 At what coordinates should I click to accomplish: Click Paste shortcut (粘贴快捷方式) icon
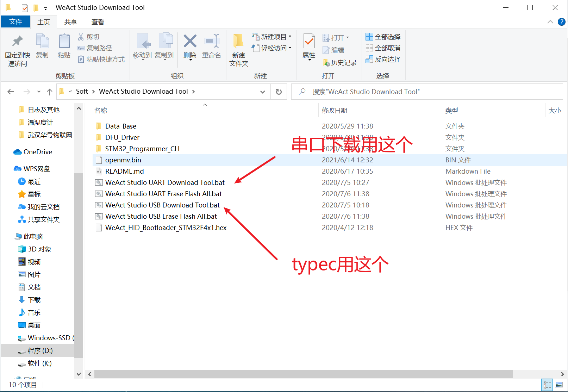pyautogui.click(x=81, y=59)
